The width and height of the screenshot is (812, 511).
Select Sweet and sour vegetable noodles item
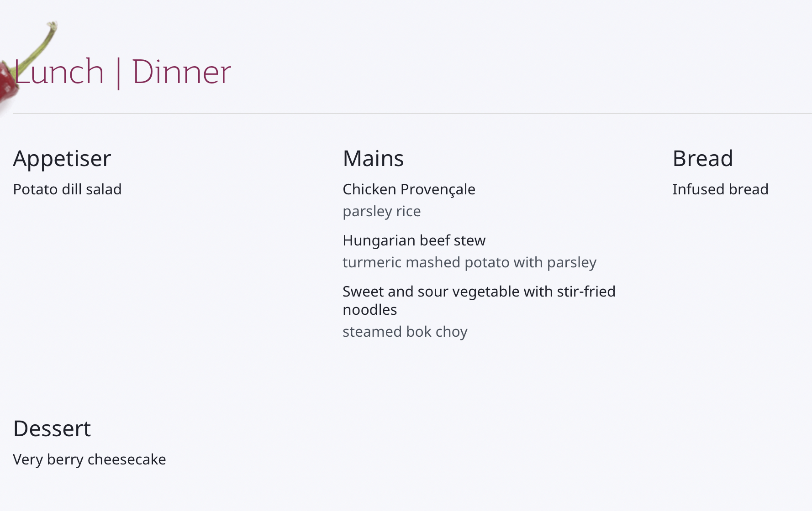coord(479,301)
